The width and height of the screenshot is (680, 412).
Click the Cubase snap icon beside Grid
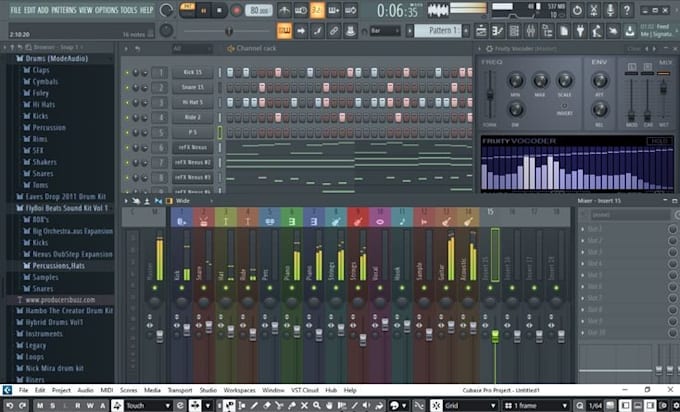(x=436, y=405)
